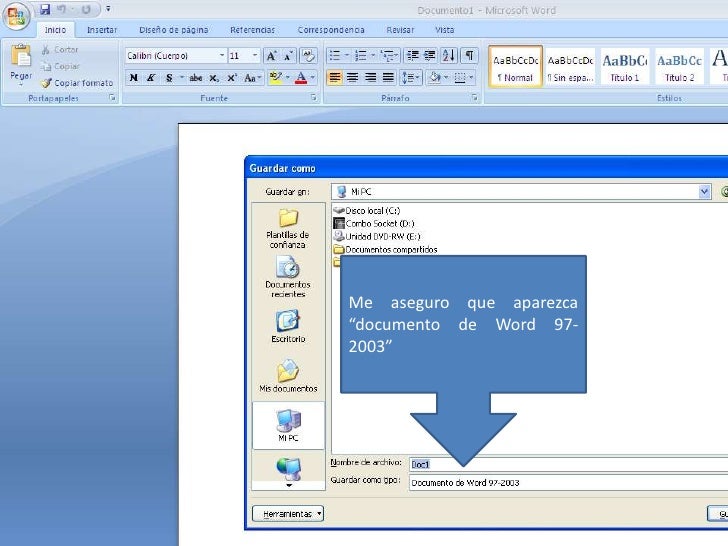Open the Office button menu

pos(17,16)
